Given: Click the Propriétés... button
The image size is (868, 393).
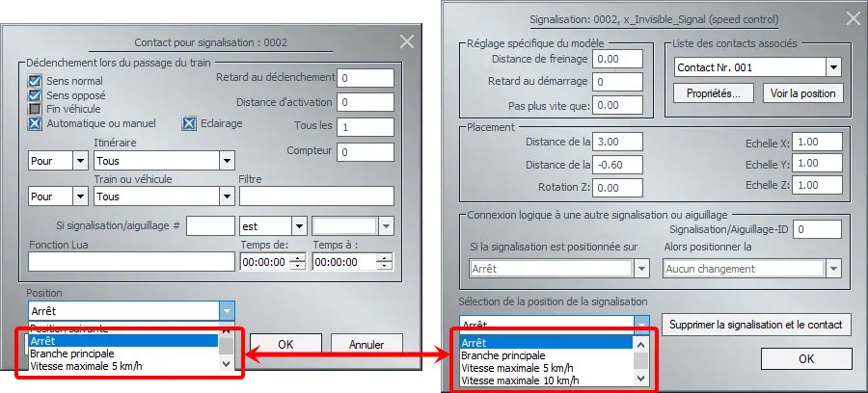Looking at the screenshot, I should pos(714,92).
